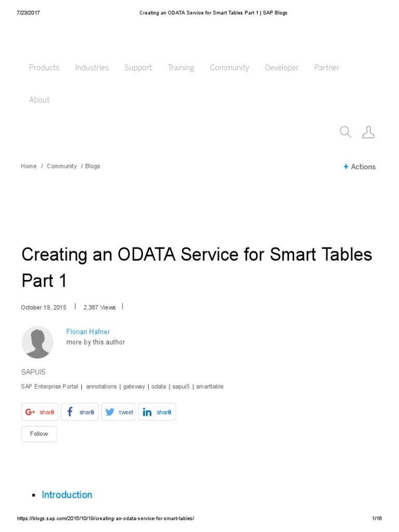Go to the Training menu item
This screenshot has height=532, width=399.
pyautogui.click(x=181, y=68)
